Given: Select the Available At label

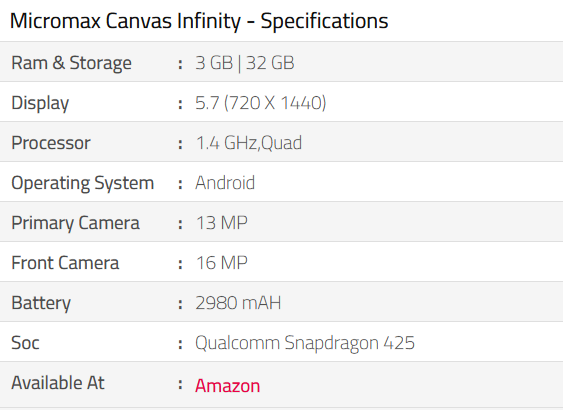Looking at the screenshot, I should [58, 383].
